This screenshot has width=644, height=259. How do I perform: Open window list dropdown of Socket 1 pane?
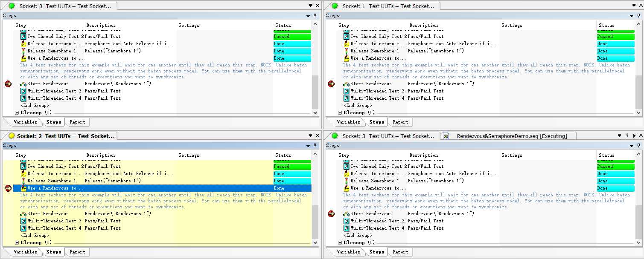pos(634,6)
